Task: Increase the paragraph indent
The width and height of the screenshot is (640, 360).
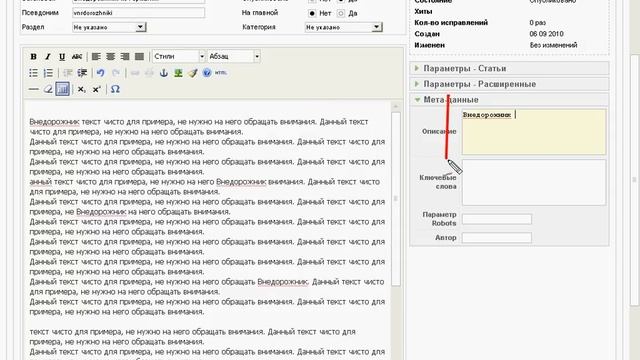Action: point(82,73)
